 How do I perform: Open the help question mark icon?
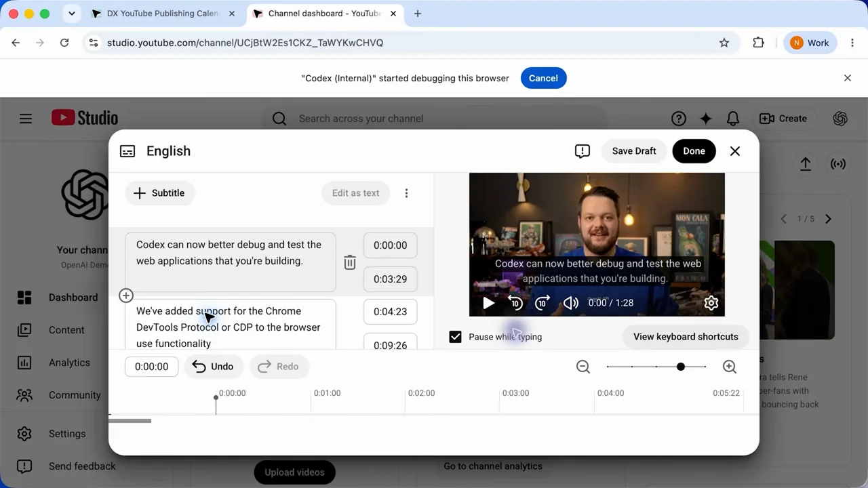679,119
